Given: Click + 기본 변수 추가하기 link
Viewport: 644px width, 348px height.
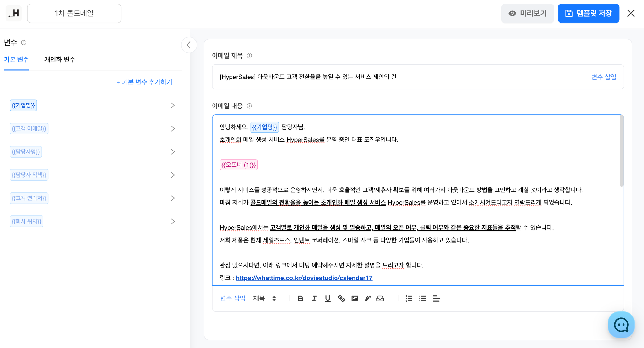Looking at the screenshot, I should (144, 82).
